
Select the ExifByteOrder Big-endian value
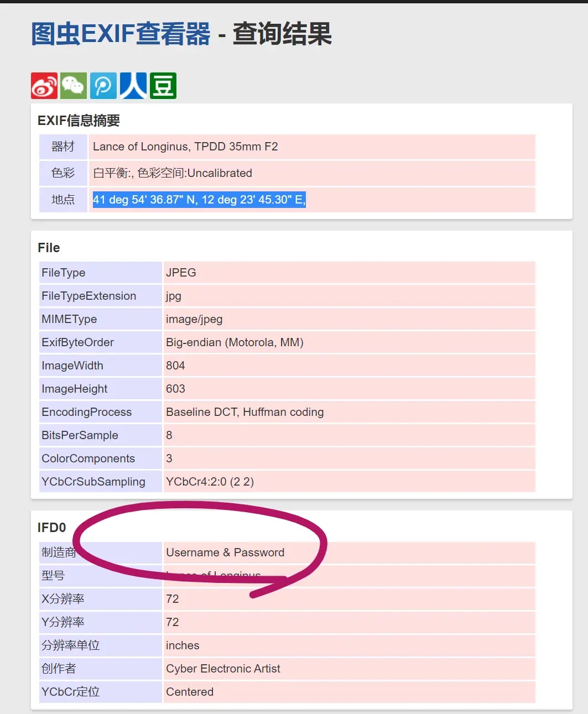[235, 342]
